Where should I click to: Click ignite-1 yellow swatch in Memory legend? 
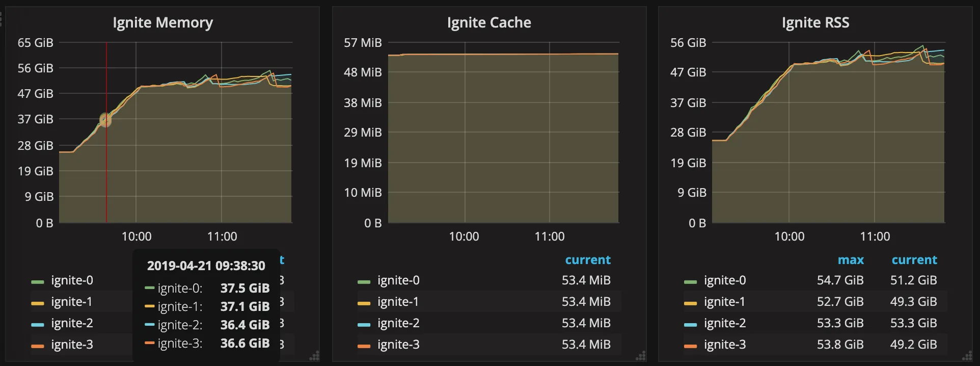[38, 303]
